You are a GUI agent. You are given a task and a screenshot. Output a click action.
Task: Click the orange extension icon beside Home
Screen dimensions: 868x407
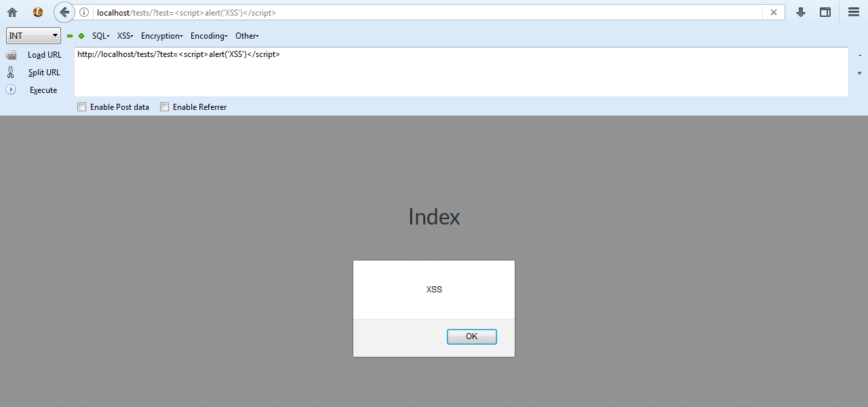tap(38, 12)
